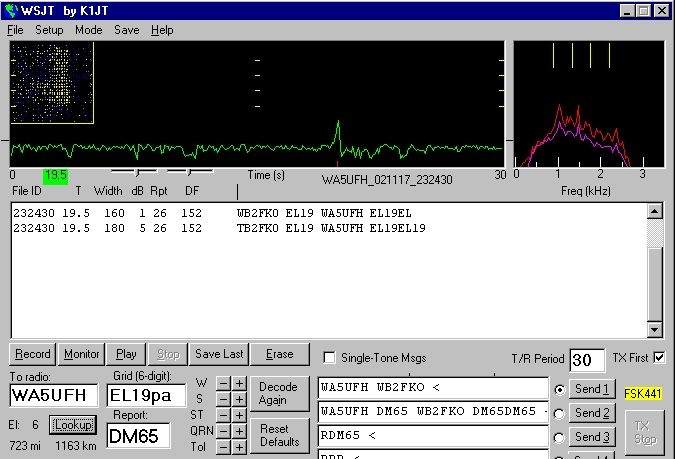This screenshot has height=459, width=675.
Task: Click the WSJT globe title bar icon
Action: 11,10
